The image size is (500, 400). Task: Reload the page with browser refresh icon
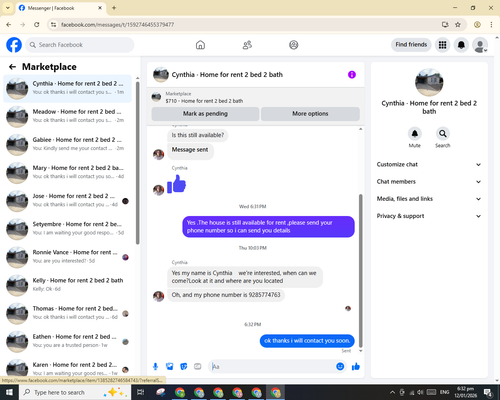pyautogui.click(x=37, y=24)
